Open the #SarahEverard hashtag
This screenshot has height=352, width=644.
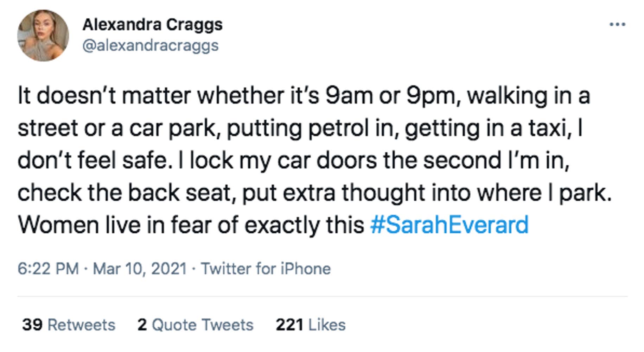(x=449, y=225)
